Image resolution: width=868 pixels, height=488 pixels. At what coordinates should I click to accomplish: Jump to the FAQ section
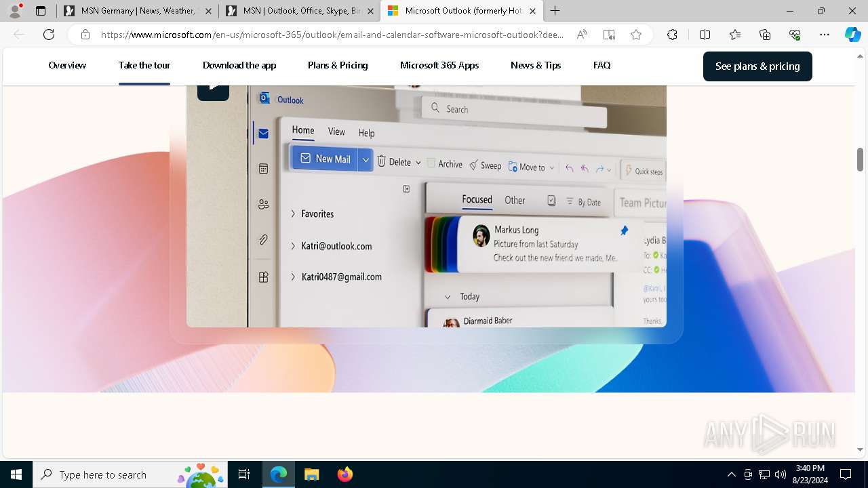coord(602,66)
